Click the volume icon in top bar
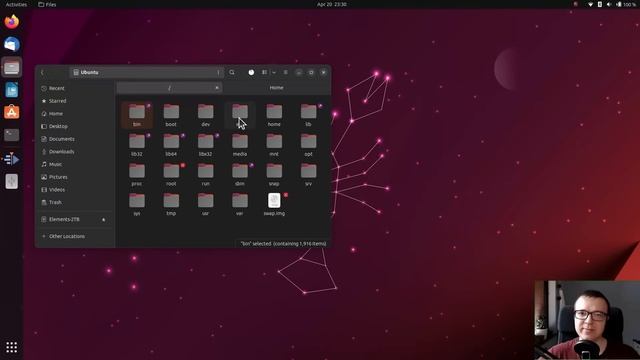 (609, 4)
